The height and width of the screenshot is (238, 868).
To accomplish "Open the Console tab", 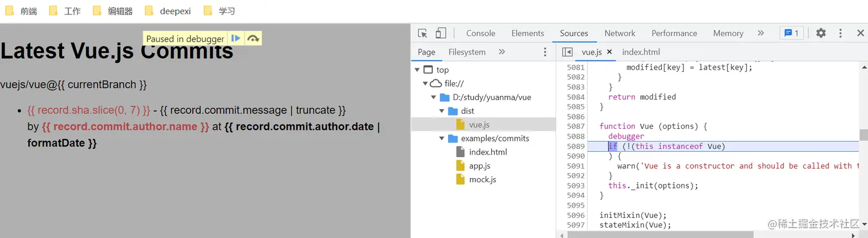I will 480,33.
